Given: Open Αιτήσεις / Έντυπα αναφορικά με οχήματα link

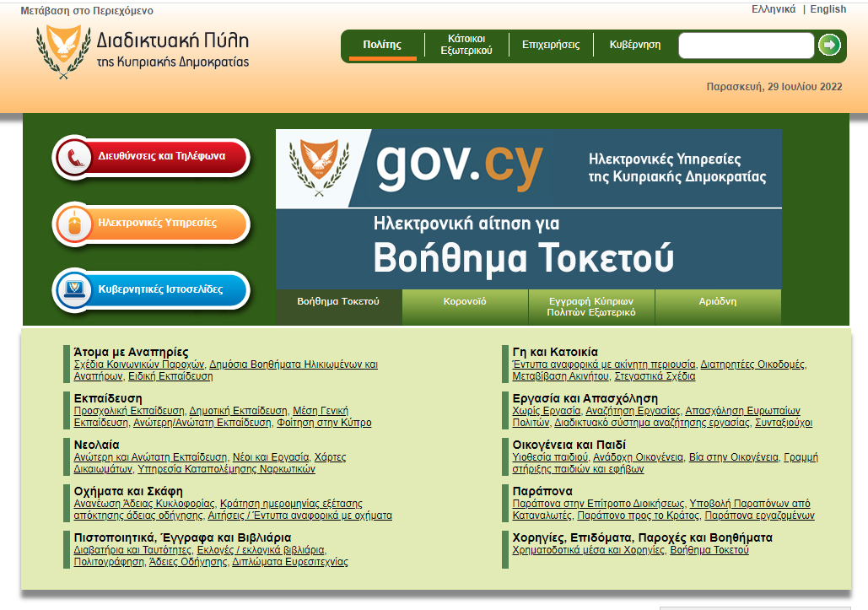Looking at the screenshot, I should tap(300, 516).
